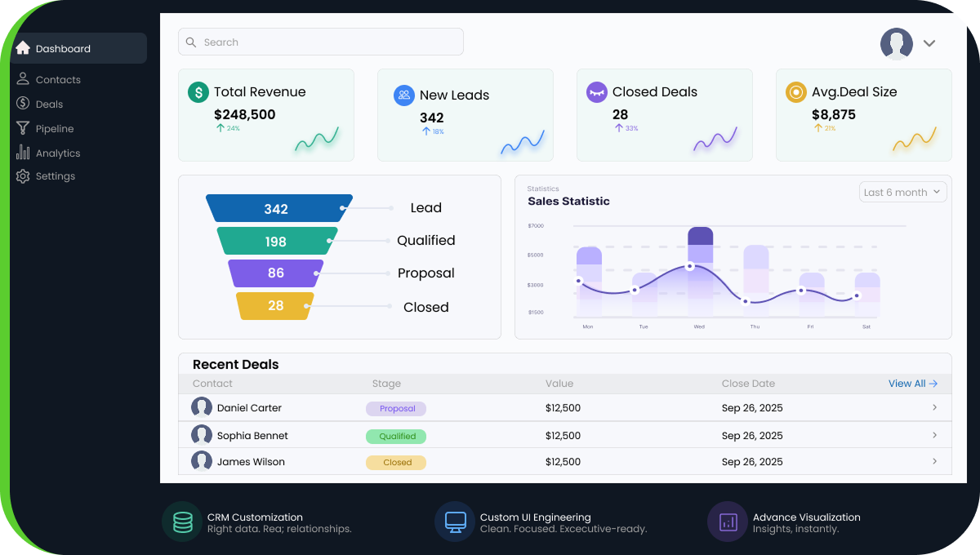Click the Total Revenue dollar icon

pos(198,92)
